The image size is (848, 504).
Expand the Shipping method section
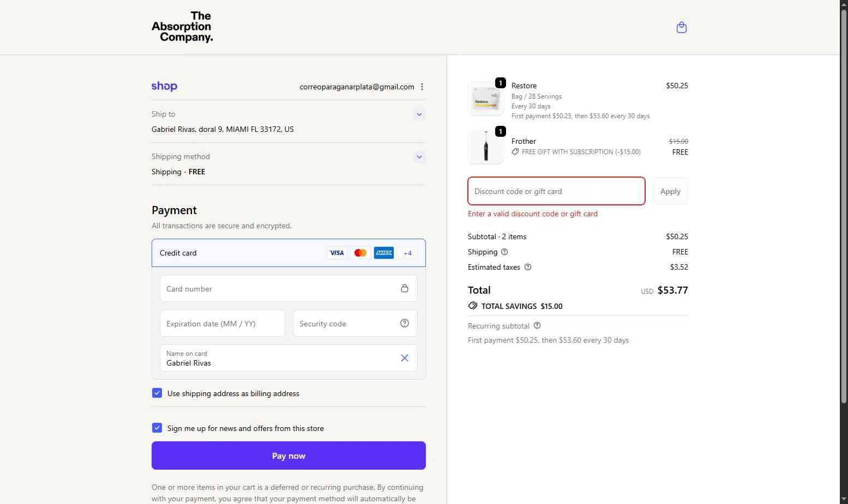(x=419, y=157)
